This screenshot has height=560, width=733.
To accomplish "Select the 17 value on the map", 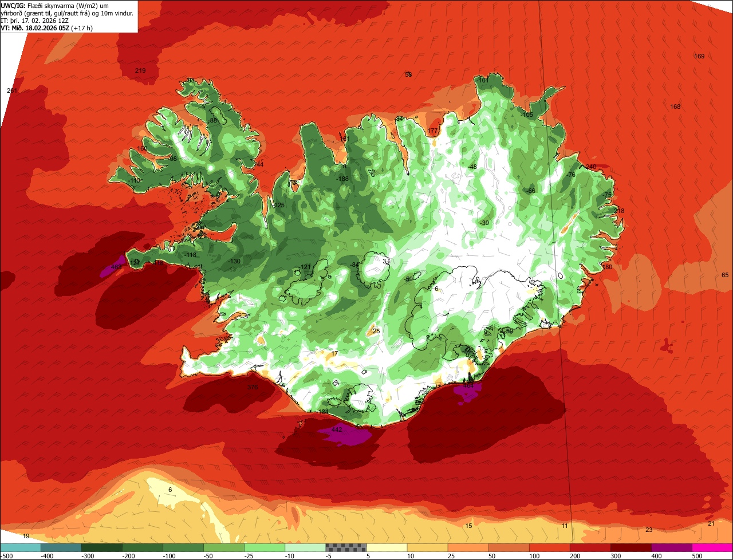I will coord(334,353).
